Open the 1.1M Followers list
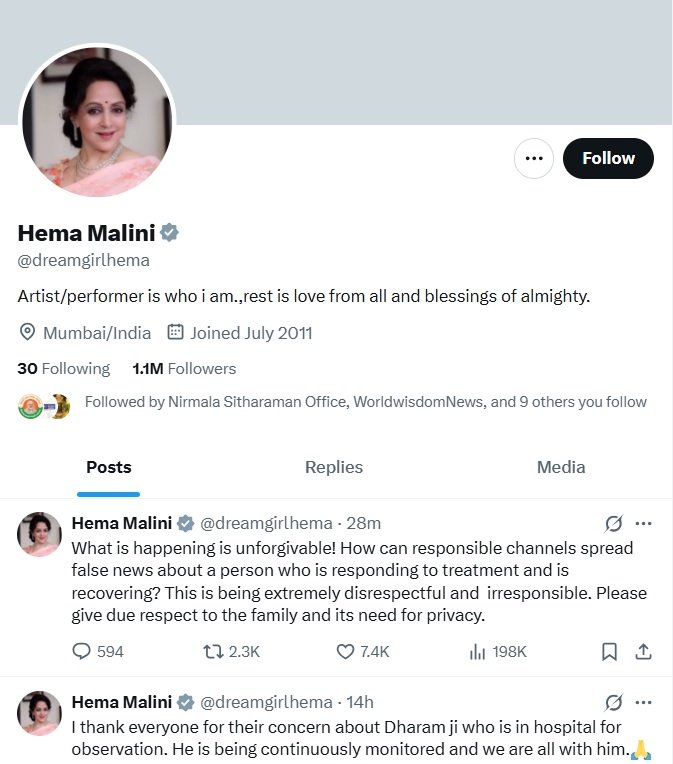Screen dimensions: 673x764 [x=184, y=368]
